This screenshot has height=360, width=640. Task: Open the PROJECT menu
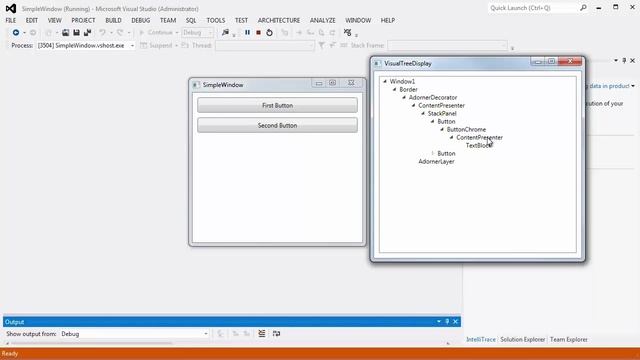[x=83, y=20]
